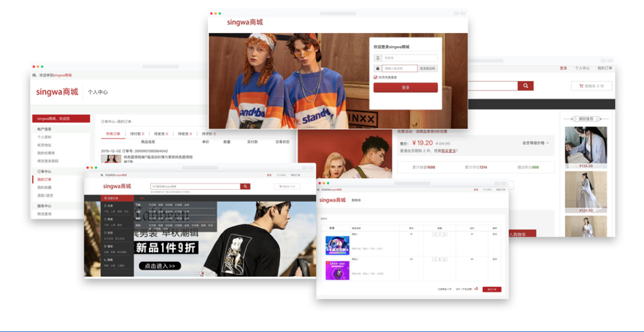The height and width of the screenshot is (332, 644).
Task: Click the 全部分类 hamburger menu icon
Action: click(106, 198)
